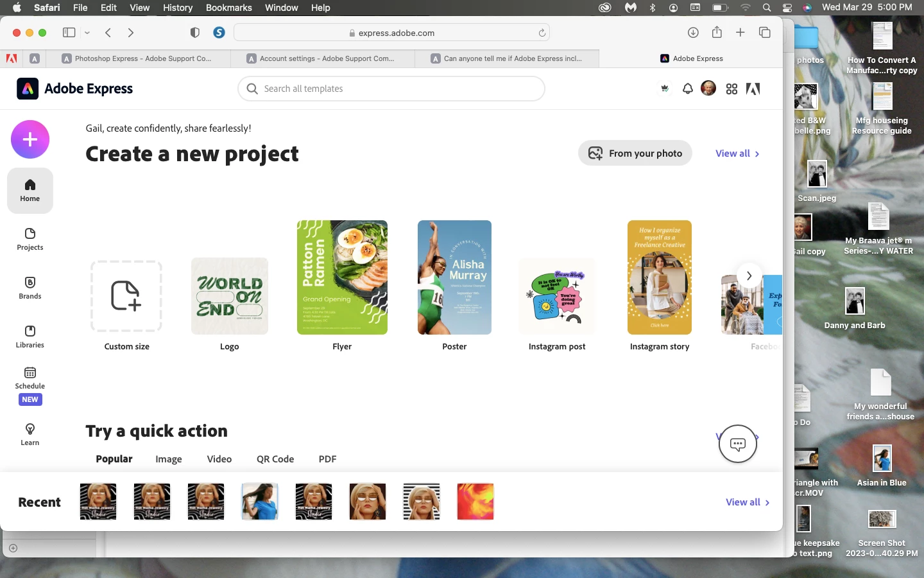Open Learn in the sidebar
This screenshot has width=924, height=578.
30,434
